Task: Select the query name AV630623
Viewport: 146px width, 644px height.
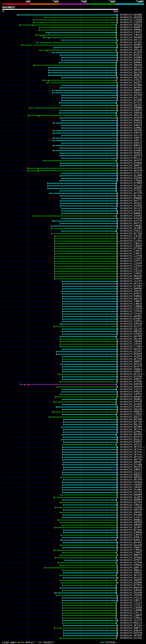Action: click(8, 8)
